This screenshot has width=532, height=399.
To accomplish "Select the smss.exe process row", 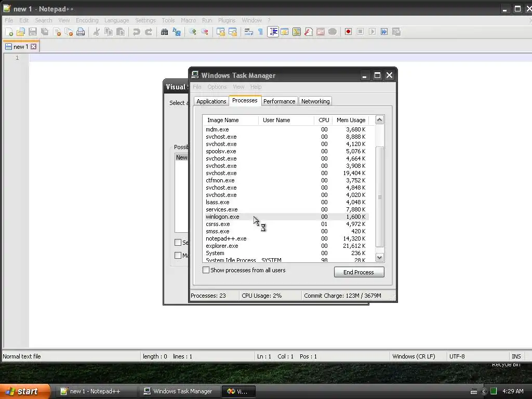I will tap(286, 231).
